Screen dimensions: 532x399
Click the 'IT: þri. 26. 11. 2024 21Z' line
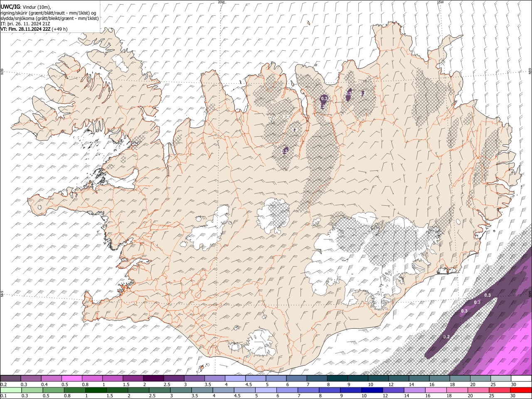click(x=25, y=24)
